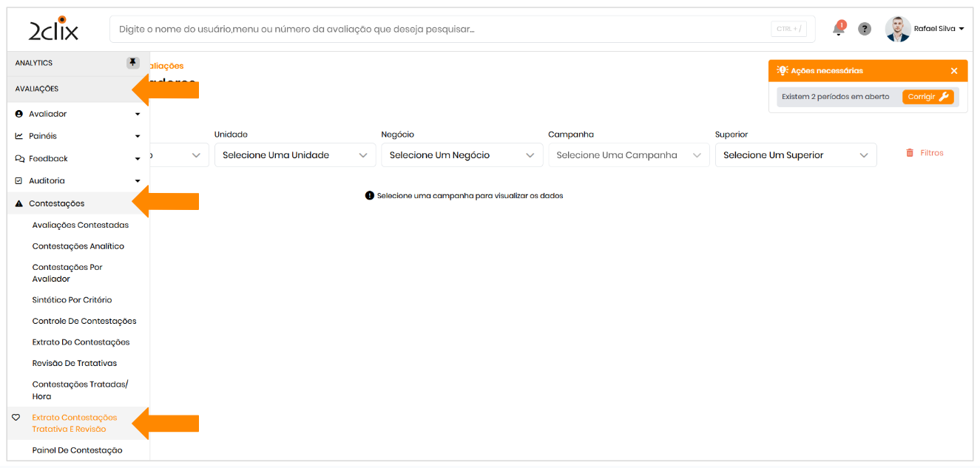Open the notifications bell

(838, 29)
